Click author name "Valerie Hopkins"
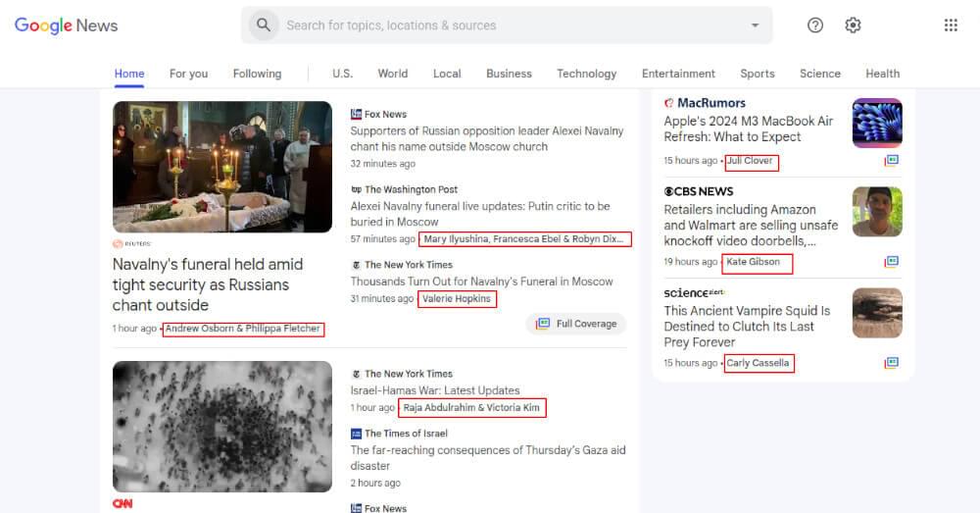980x513 pixels. (x=457, y=298)
